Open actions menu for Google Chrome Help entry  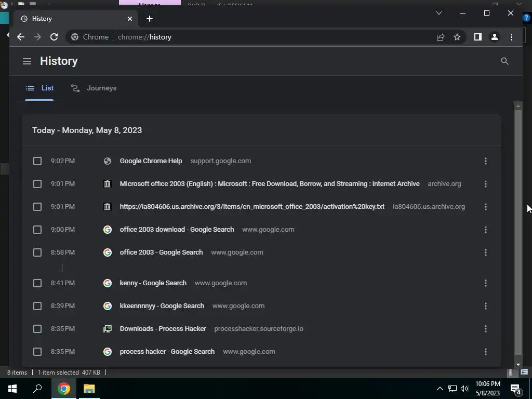(x=486, y=161)
